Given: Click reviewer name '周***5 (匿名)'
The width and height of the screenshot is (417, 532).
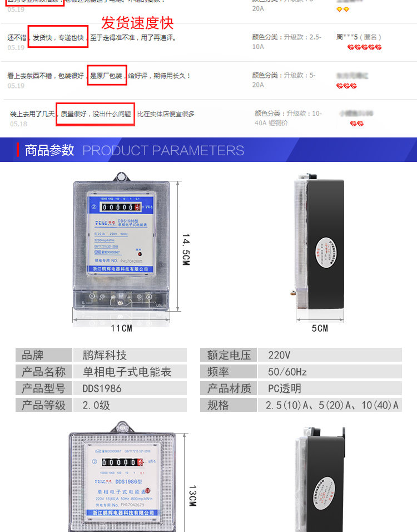Looking at the screenshot, I should coord(359,37).
